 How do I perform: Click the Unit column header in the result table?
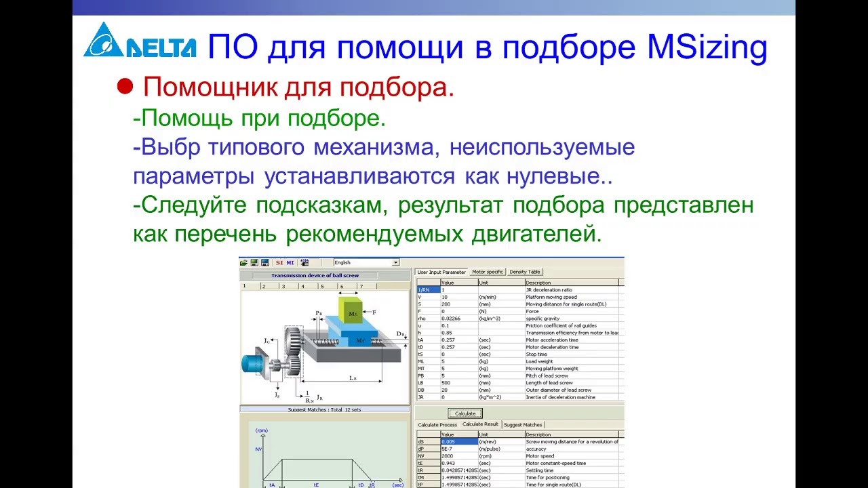501,434
